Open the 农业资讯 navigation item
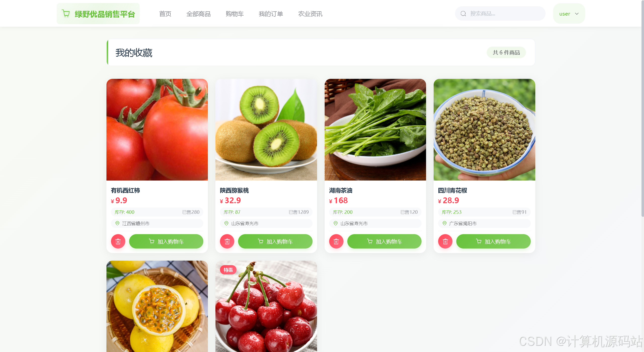The height and width of the screenshot is (352, 644). 310,14
